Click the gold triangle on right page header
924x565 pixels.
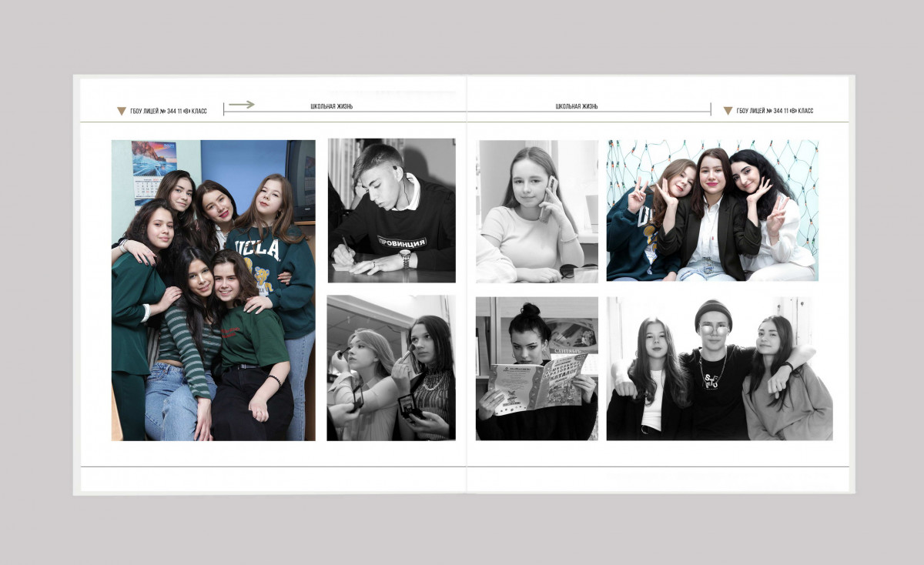point(728,111)
